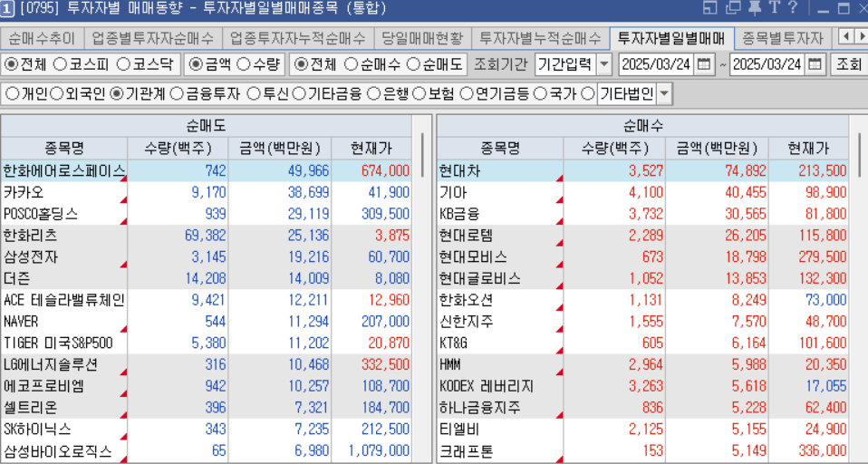This screenshot has width=868, height=464.
Task: Select the 은행 investor radio button
Action: 374,94
